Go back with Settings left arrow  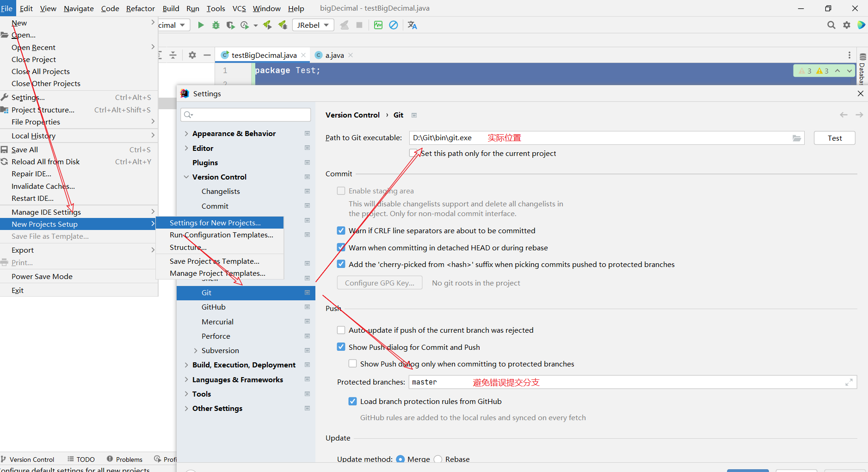pyautogui.click(x=843, y=115)
